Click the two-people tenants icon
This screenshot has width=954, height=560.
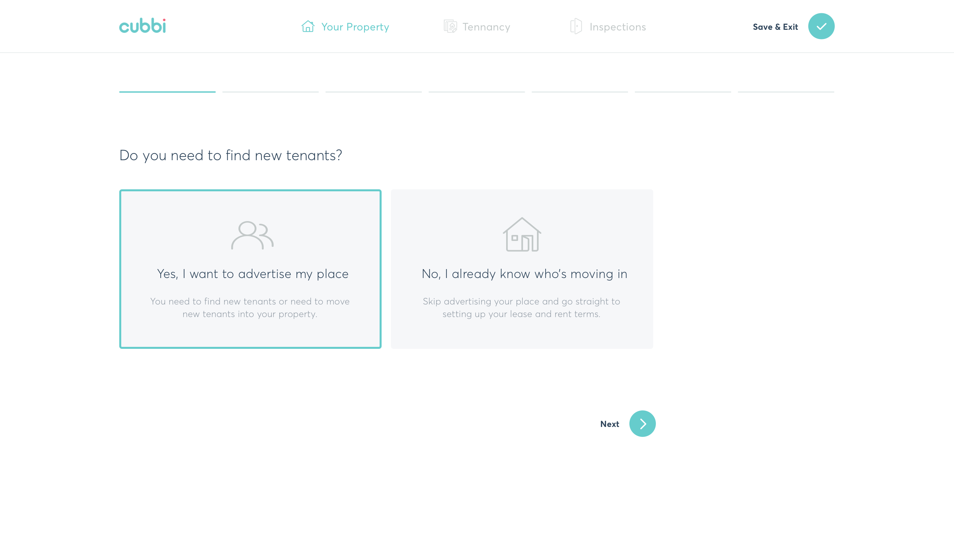click(x=252, y=235)
